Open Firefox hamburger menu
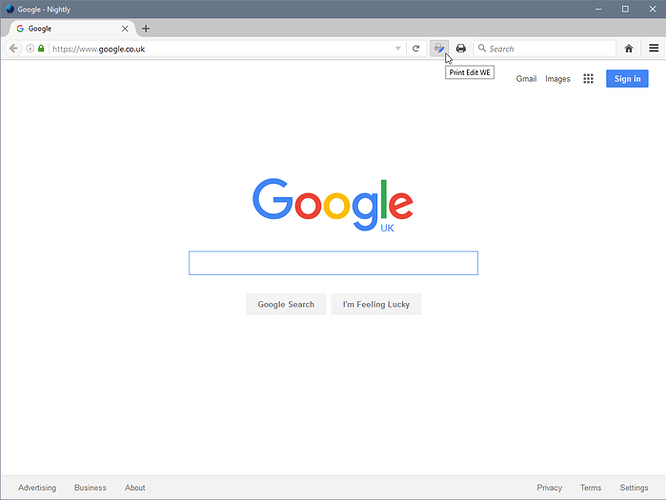The width and height of the screenshot is (666, 500). click(654, 48)
